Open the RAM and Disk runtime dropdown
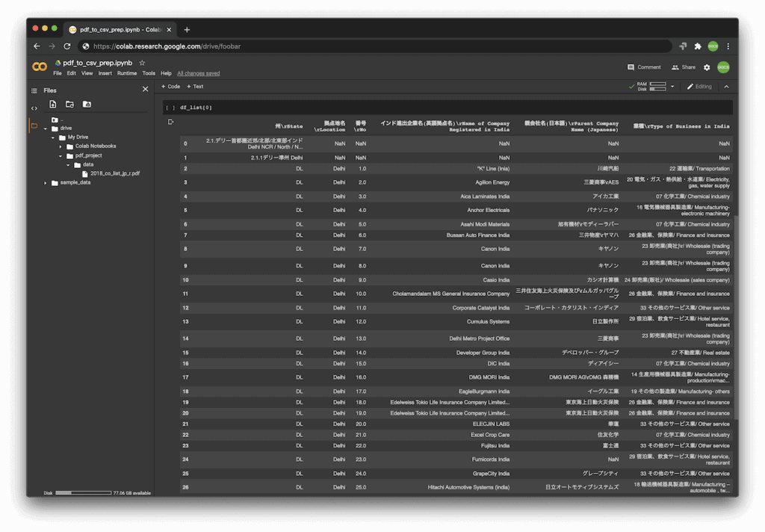The height and width of the screenshot is (532, 765). [x=672, y=87]
